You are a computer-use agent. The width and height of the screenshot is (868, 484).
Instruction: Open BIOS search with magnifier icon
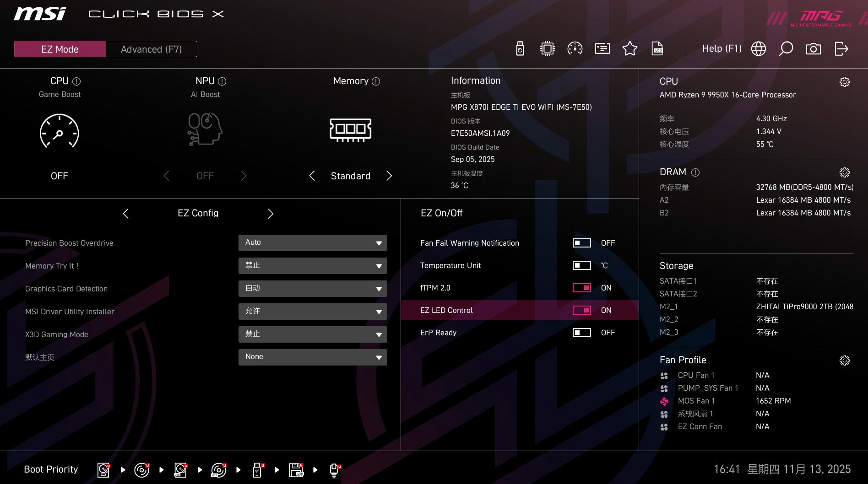pos(786,48)
